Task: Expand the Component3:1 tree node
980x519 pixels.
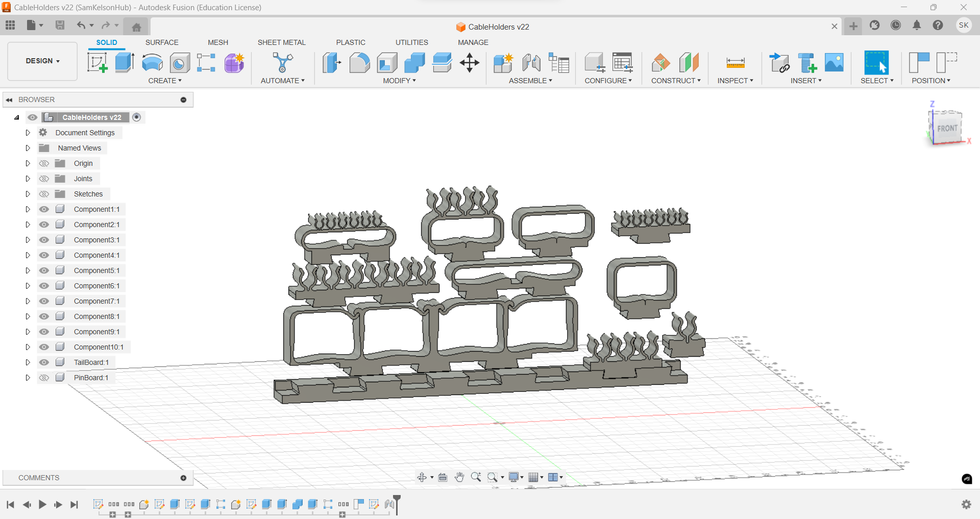Action: click(x=28, y=240)
